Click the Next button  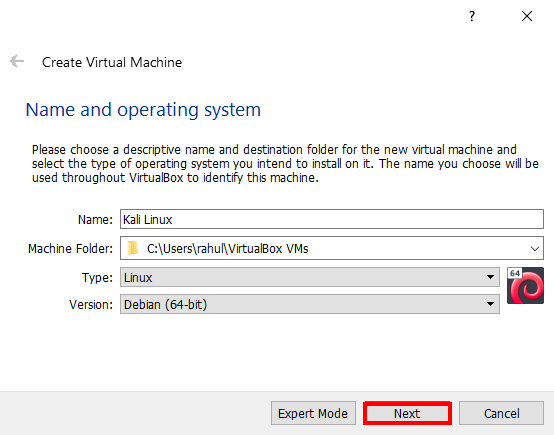[407, 413]
